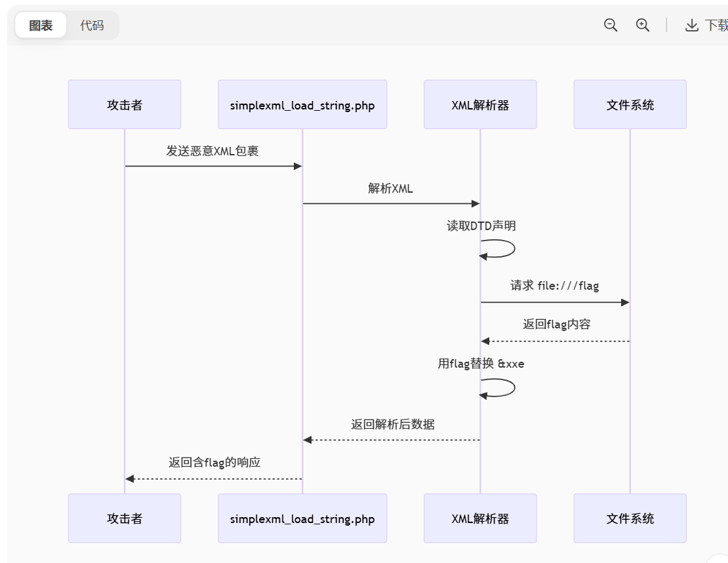Select the top 攻击者 participant box
This screenshot has width=728, height=563.
point(125,105)
